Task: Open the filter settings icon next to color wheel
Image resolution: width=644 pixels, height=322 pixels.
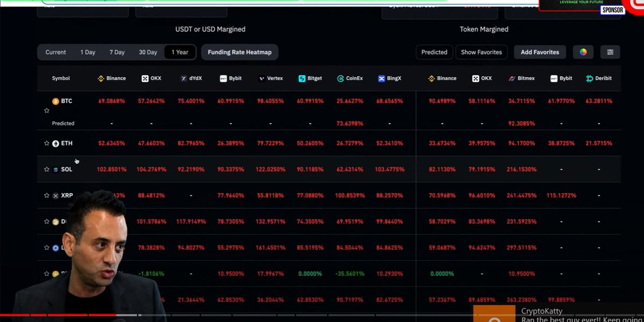Action: [610, 52]
